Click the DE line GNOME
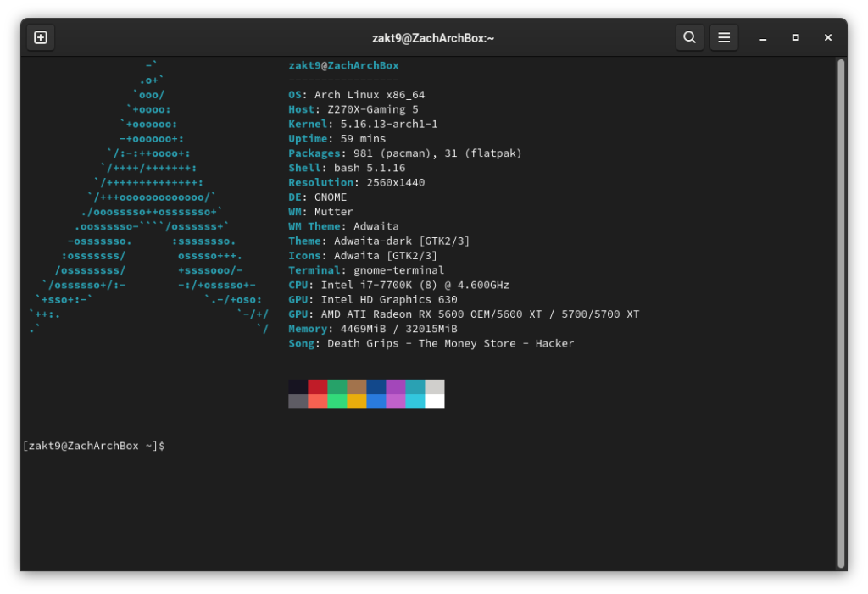Viewport: 868px width, 594px height. pos(318,197)
